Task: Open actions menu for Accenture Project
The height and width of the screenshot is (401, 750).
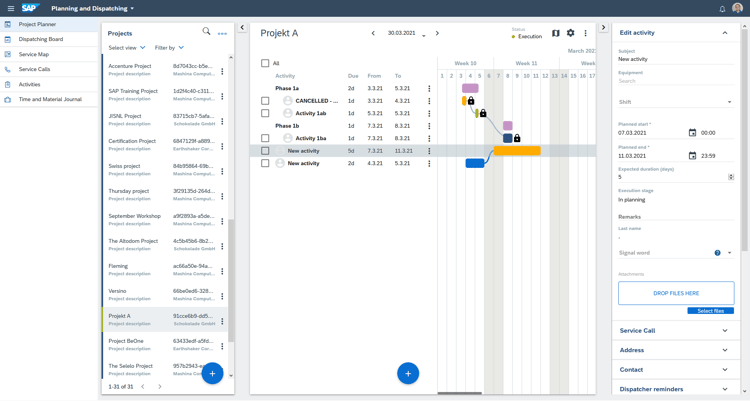Action: (x=222, y=71)
